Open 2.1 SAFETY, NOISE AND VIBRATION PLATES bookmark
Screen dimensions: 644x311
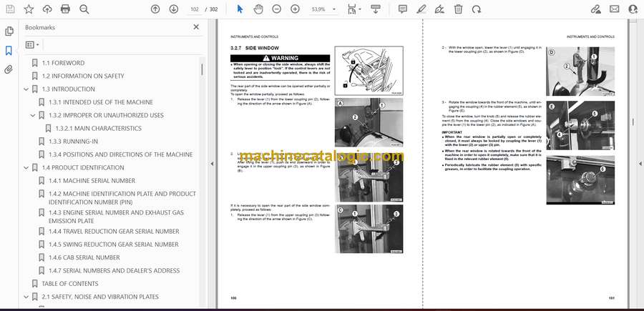100,297
